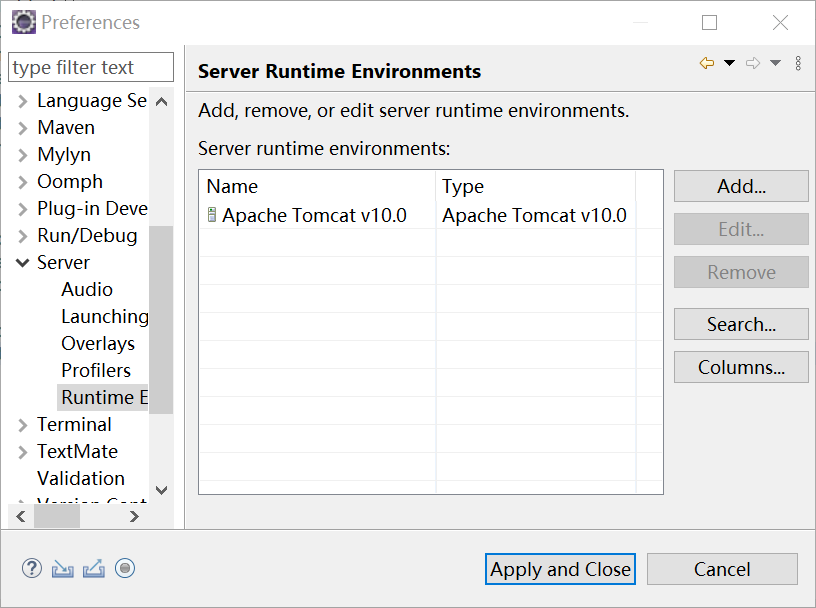Select the Overlays tree item
This screenshot has width=816, height=608.
click(98, 343)
